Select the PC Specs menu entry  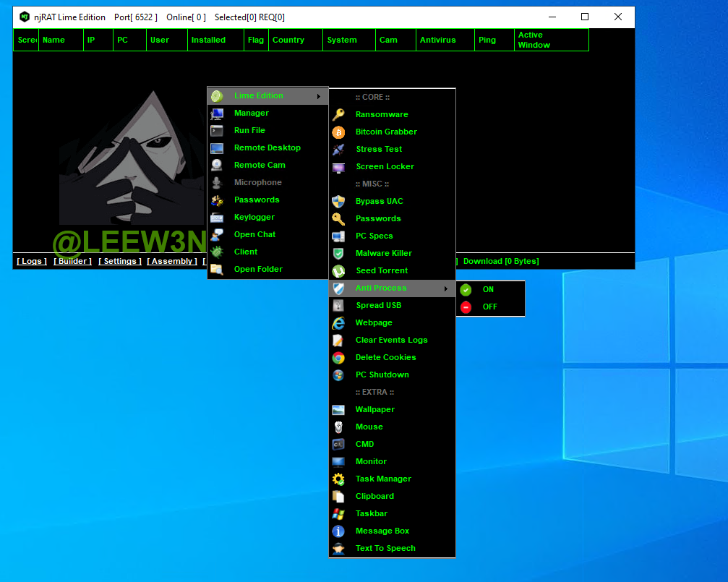[374, 236]
